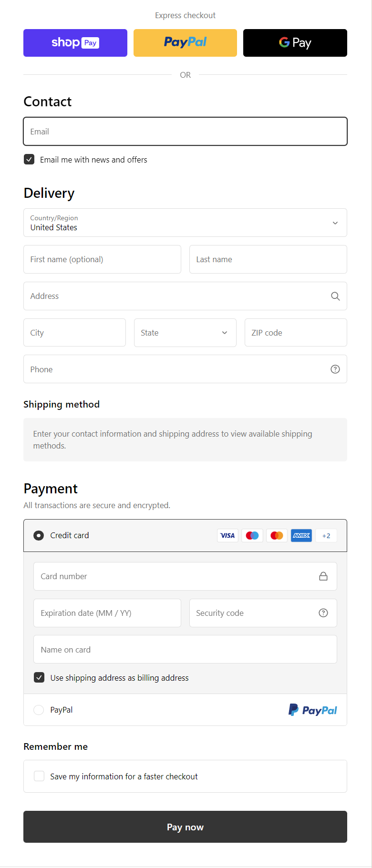Screen dimensions: 372x868
Task: Choose the yellow PayPal express checkout button
Action: [185, 43]
